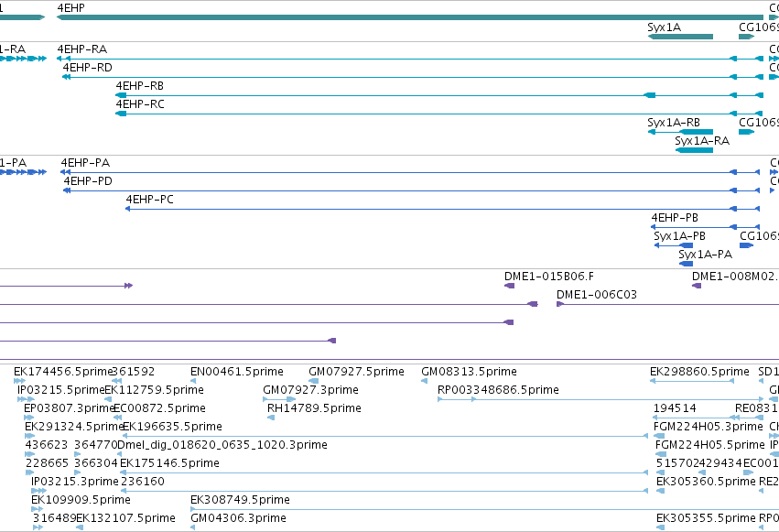The width and height of the screenshot is (779, 532).
Task: Click the EK291324.5prime EST label
Action: click(74, 427)
